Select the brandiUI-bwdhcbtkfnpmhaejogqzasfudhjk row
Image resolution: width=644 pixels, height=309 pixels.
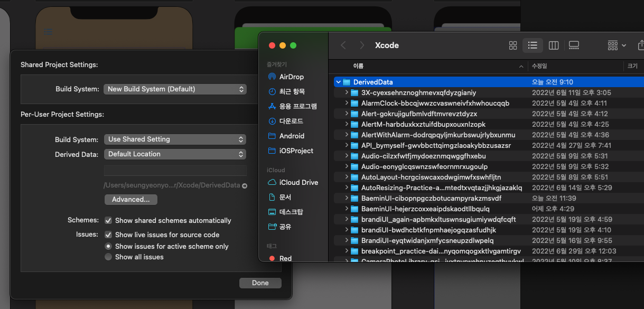coord(489,230)
